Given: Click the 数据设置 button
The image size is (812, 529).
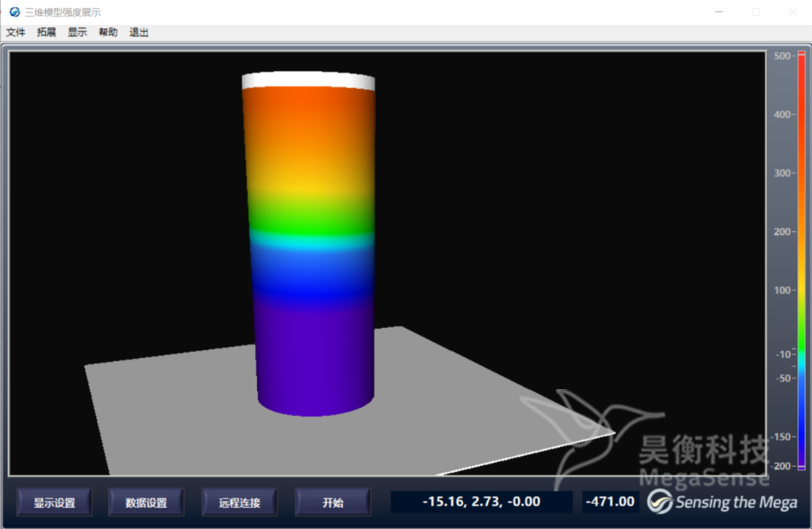Looking at the screenshot, I should [146, 502].
